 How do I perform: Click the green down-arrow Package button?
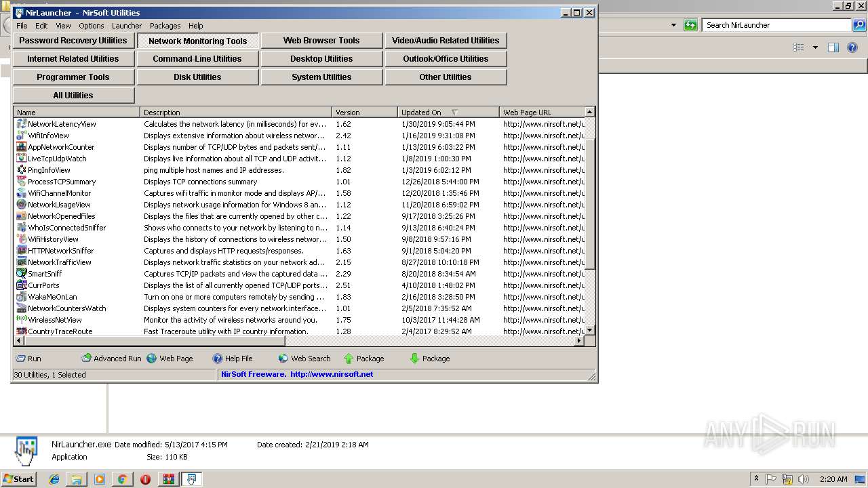[430, 359]
